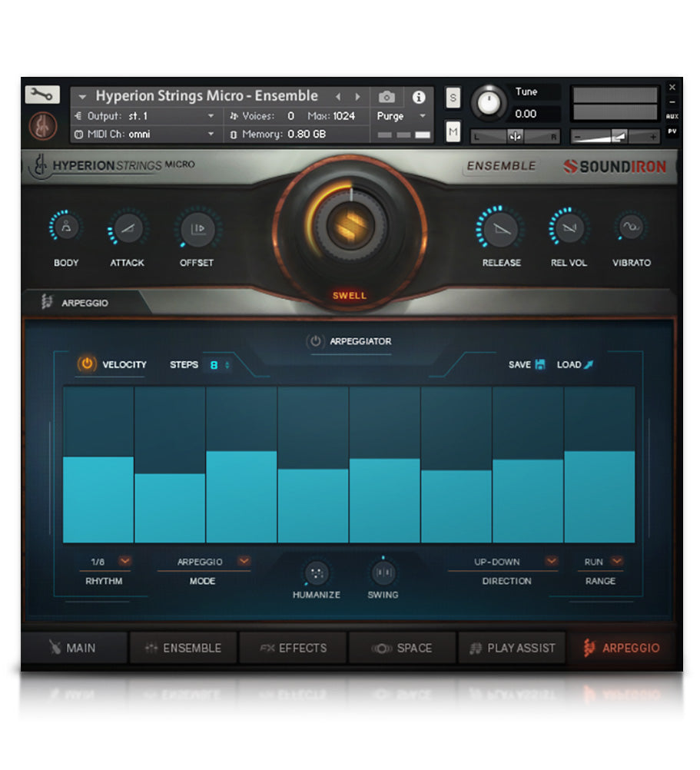Toggle the Velocity power button
The image size is (700, 770).
click(x=88, y=364)
